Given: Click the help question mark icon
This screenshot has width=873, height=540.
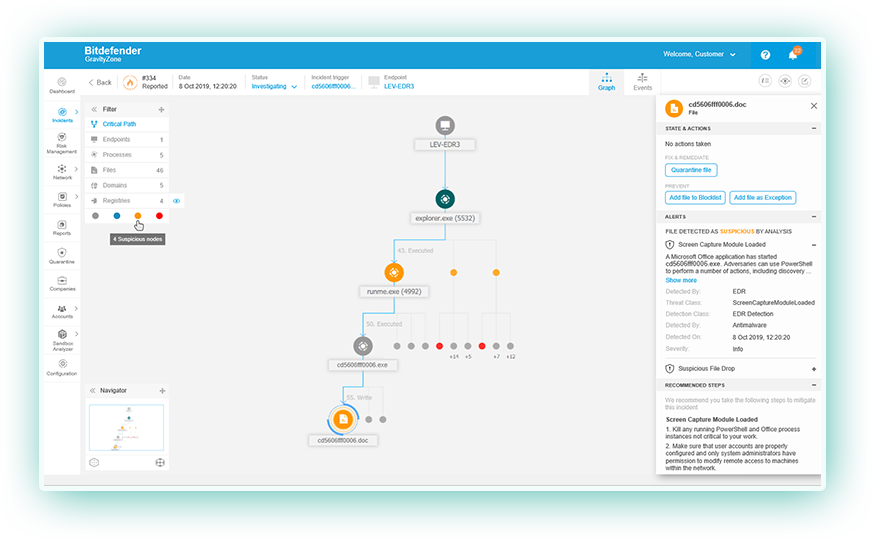Looking at the screenshot, I should (x=765, y=55).
